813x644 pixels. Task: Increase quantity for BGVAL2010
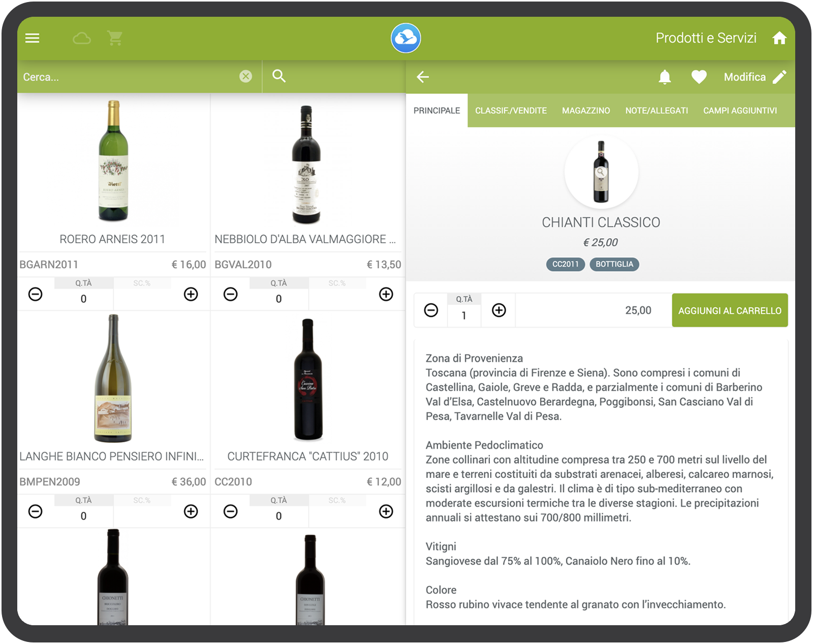(386, 294)
